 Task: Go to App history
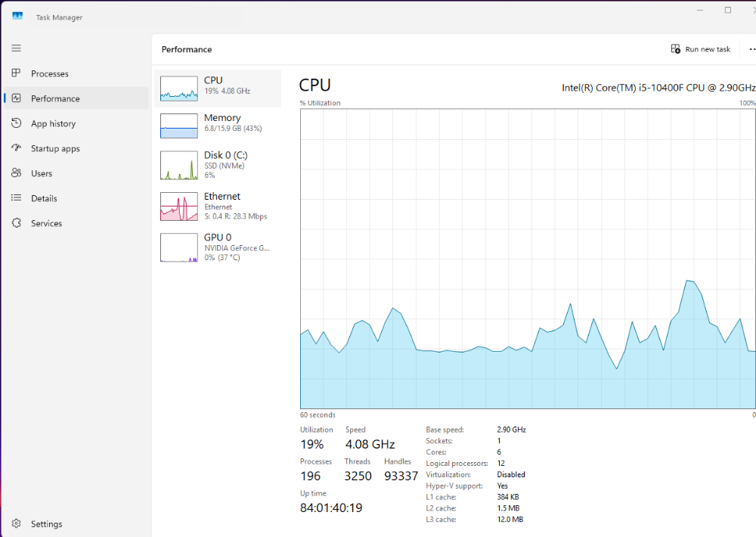coord(76,123)
